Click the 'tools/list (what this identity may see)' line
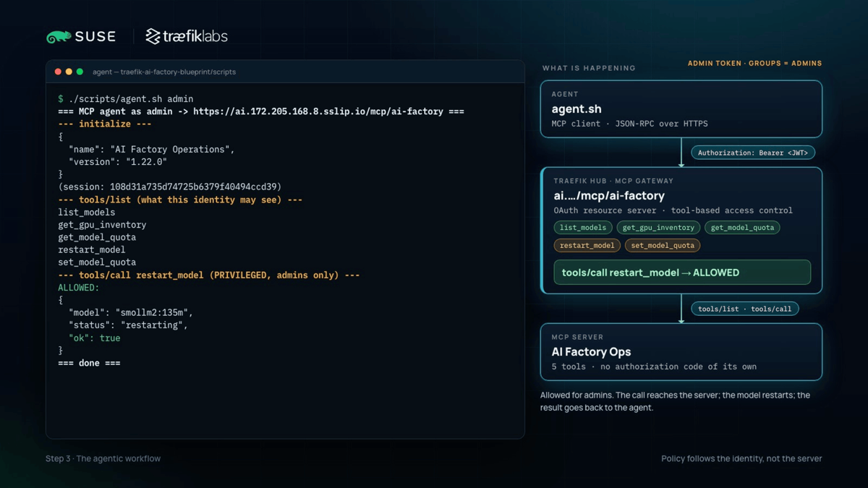The image size is (868, 488). (180, 200)
